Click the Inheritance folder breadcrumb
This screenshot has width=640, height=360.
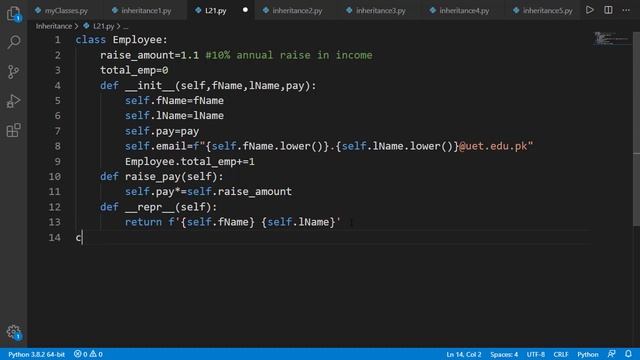click(53, 26)
